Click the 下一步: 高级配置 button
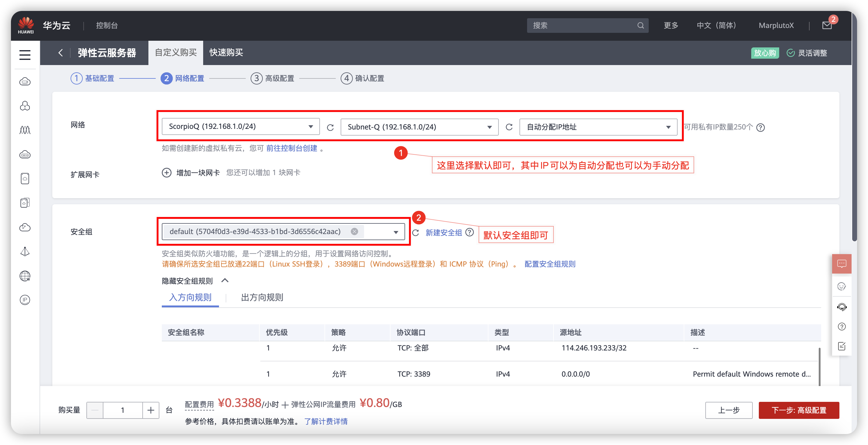 [x=799, y=410]
